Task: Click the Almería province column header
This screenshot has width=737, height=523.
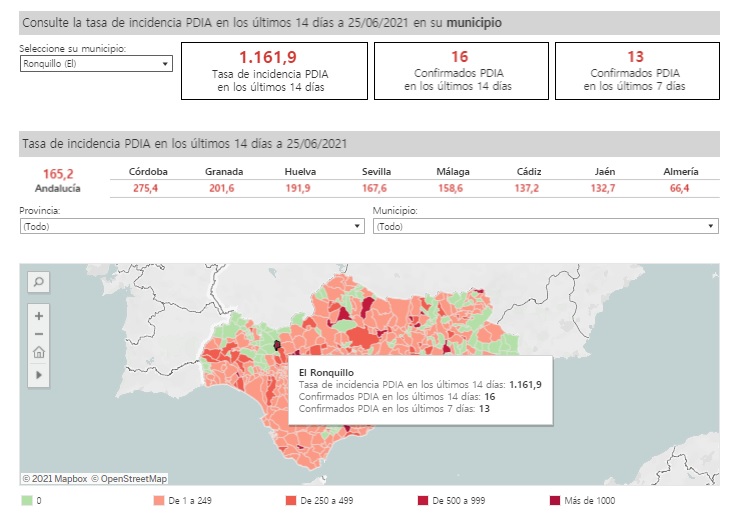Action: point(681,171)
